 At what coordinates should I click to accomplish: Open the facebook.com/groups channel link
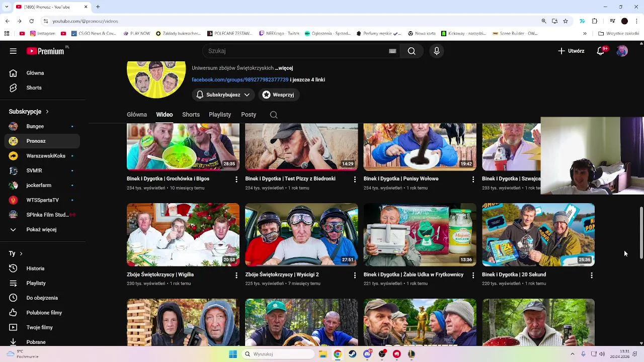(x=240, y=79)
